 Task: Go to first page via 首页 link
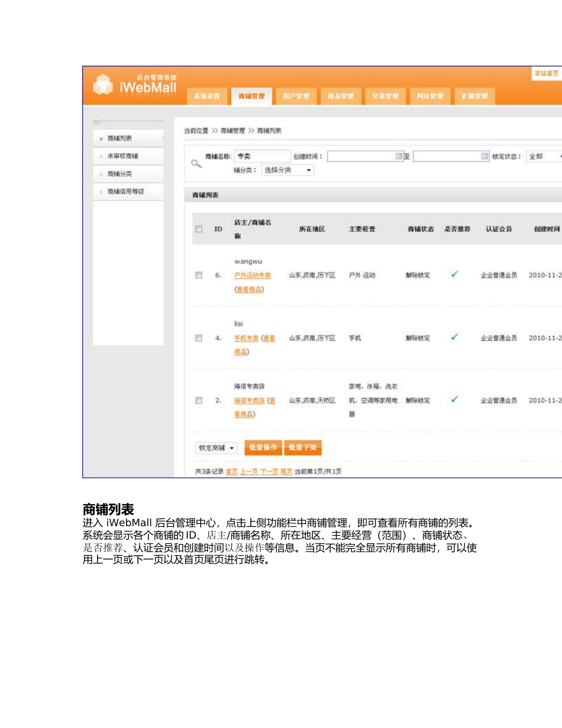click(x=231, y=472)
